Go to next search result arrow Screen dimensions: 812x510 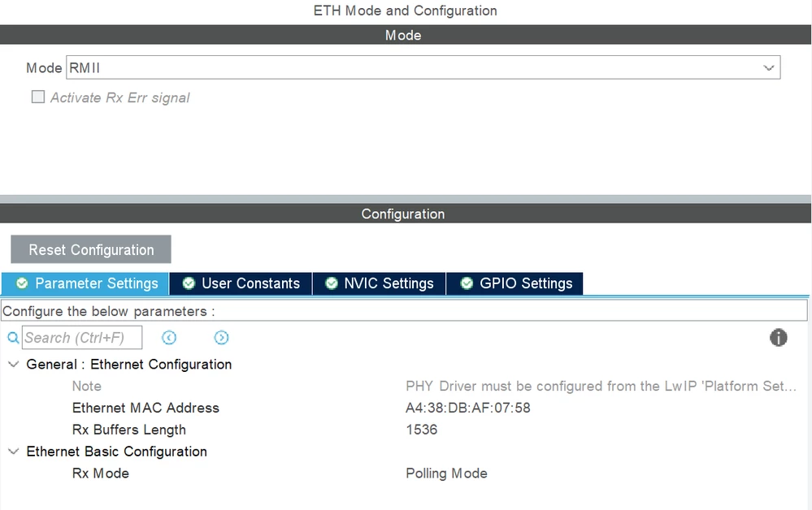click(x=221, y=338)
